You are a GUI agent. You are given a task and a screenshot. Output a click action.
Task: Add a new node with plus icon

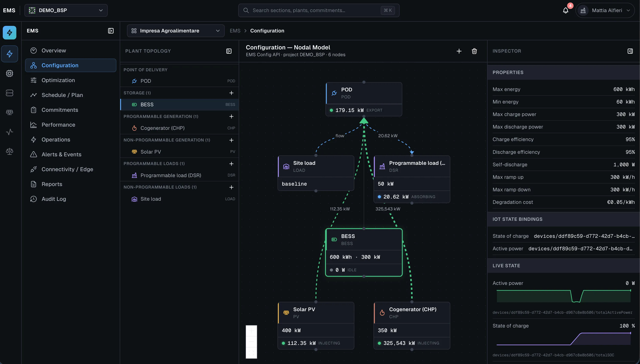[459, 51]
